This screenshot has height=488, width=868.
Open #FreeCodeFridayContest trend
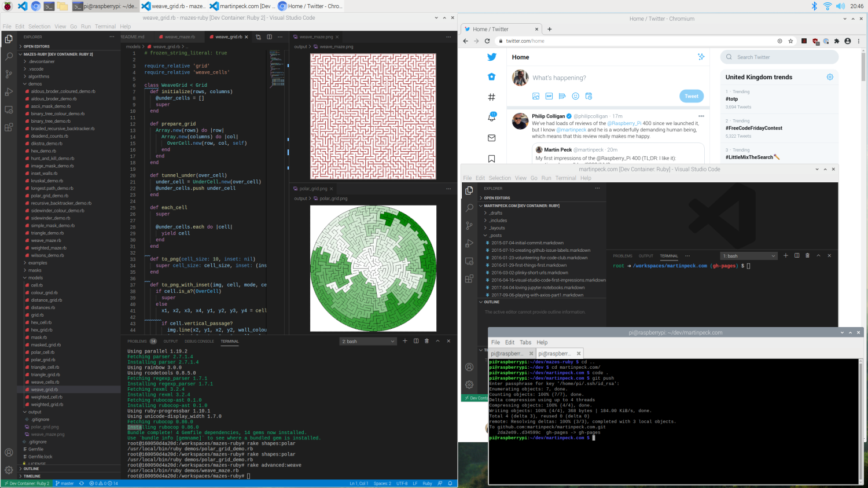(x=754, y=128)
